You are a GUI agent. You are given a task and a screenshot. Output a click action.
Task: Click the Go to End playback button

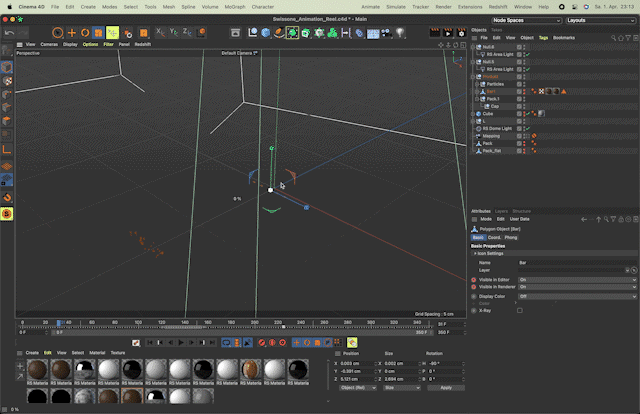212,343
